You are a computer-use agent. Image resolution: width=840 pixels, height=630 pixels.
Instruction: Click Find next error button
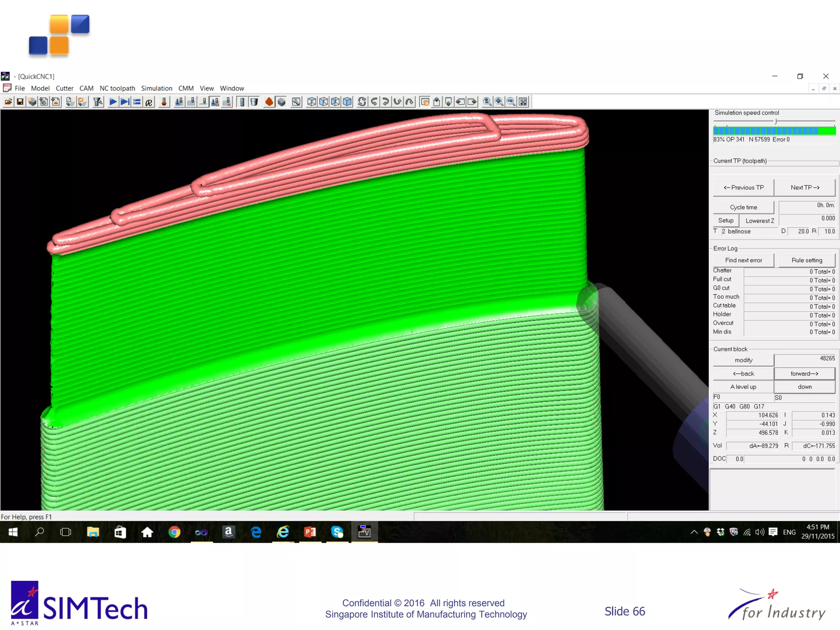point(743,260)
